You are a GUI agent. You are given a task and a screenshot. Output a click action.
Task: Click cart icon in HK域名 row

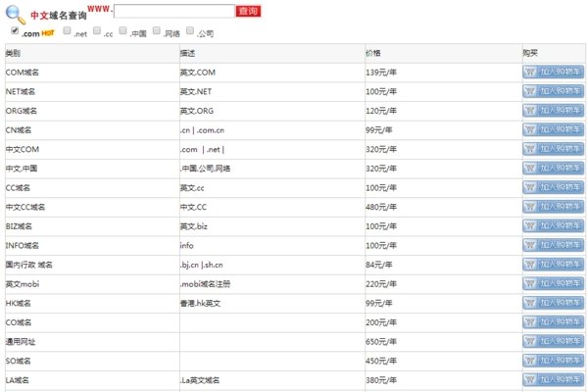point(530,303)
